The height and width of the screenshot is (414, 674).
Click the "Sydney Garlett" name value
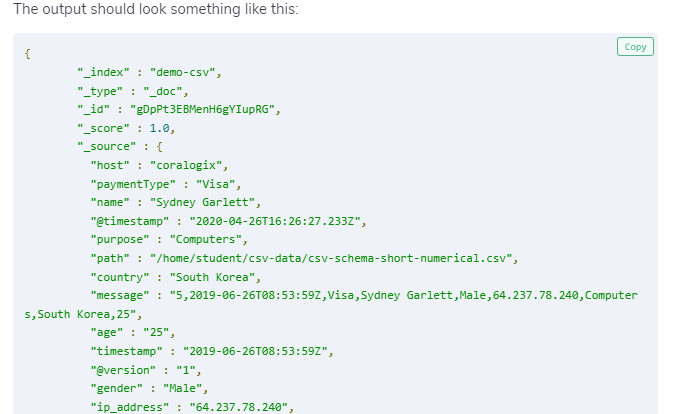tap(202, 202)
